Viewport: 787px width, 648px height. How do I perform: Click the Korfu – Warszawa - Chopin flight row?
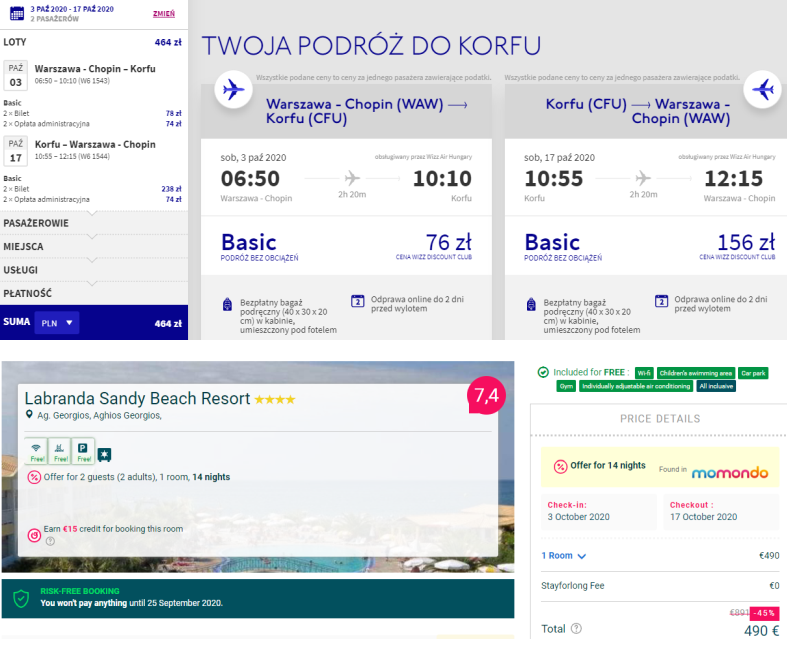tap(94, 150)
